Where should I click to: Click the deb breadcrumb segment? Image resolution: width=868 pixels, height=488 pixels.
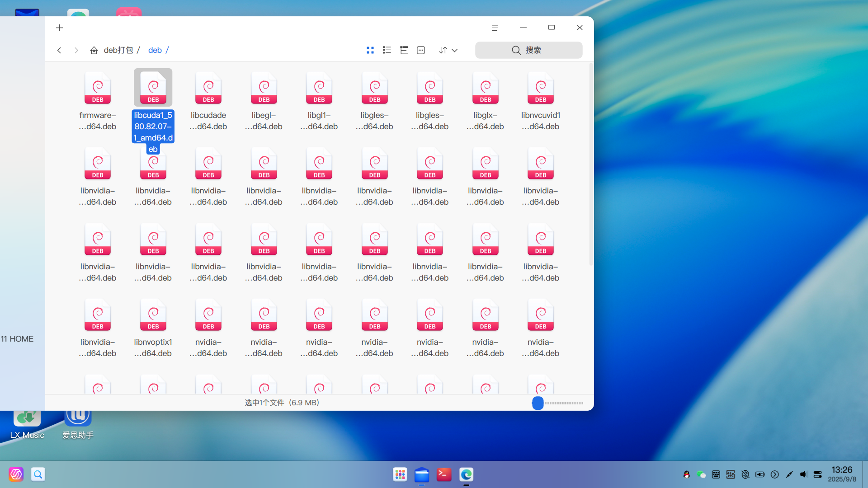(x=155, y=50)
